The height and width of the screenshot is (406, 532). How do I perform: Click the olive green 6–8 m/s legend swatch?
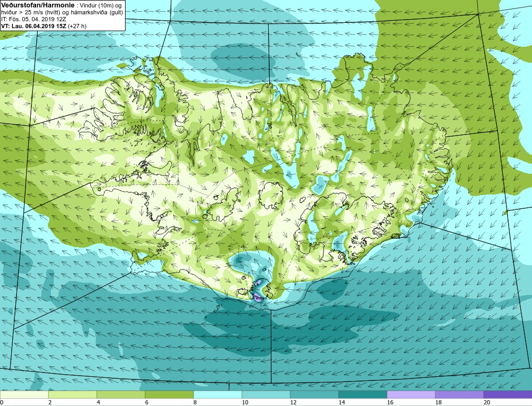click(169, 394)
